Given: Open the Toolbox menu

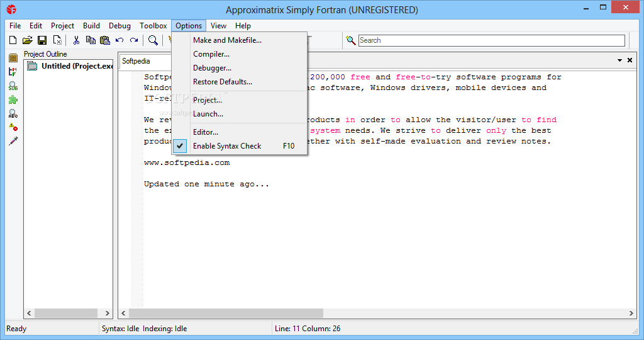Looking at the screenshot, I should (153, 25).
